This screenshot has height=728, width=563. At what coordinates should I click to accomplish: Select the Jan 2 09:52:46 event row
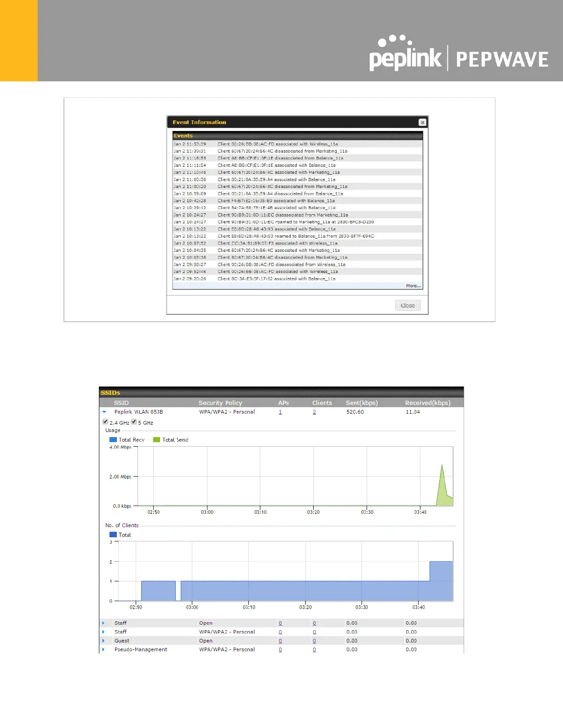coord(298,272)
